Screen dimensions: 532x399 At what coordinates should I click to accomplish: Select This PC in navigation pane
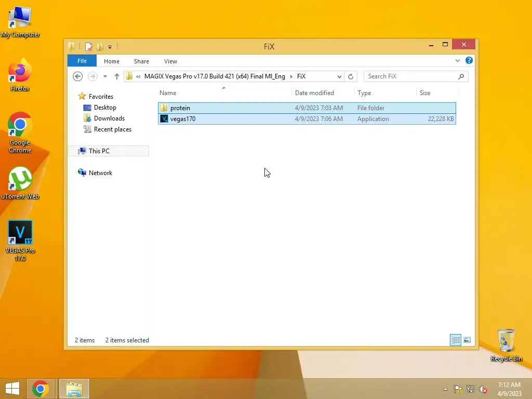coord(109,151)
